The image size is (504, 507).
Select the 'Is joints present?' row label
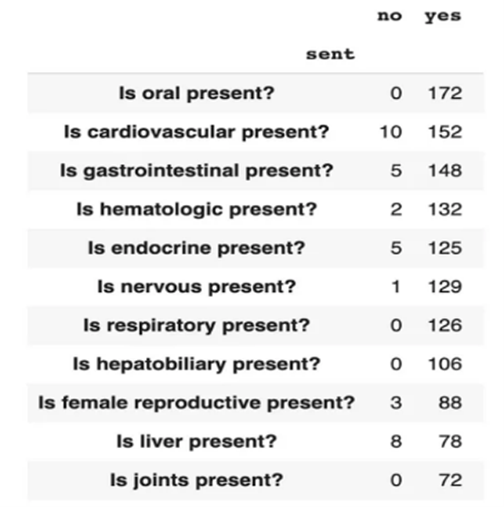(x=197, y=480)
